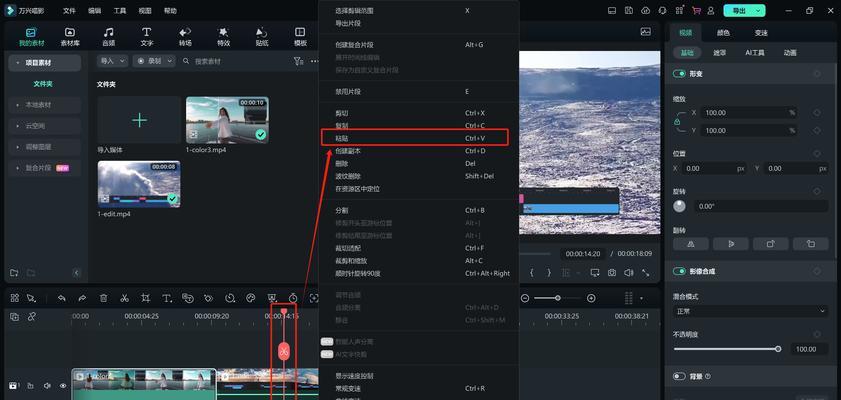This screenshot has height=400, width=841.
Task: Enable the 背景 background switch
Action: point(679,376)
